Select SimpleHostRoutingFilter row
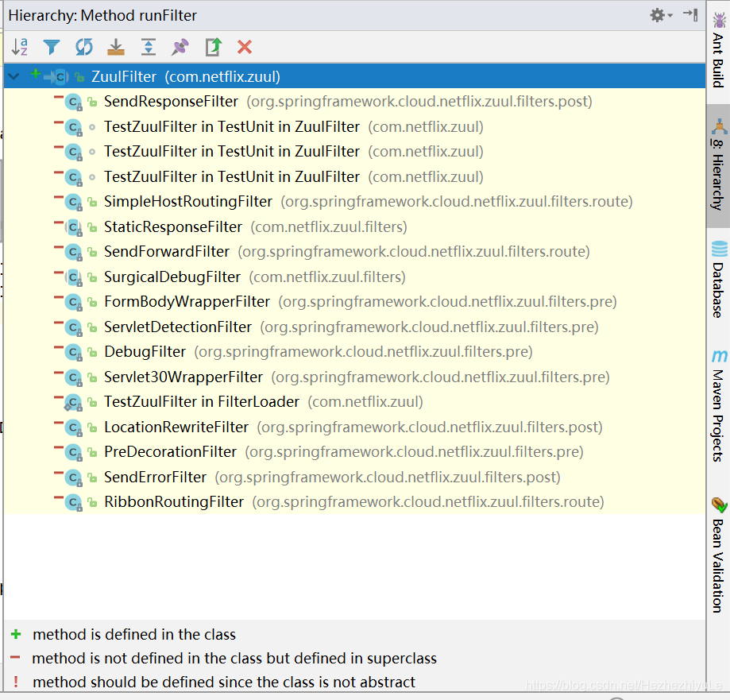The height and width of the screenshot is (700, 730). 355,202
